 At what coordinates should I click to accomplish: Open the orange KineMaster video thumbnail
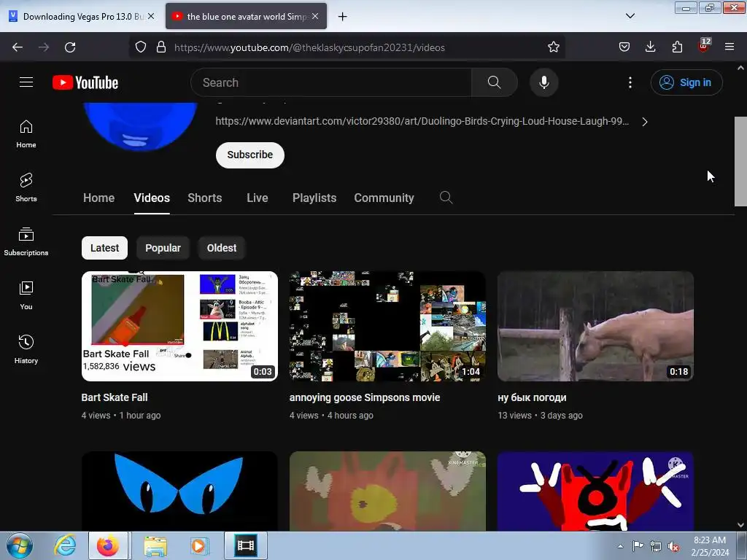[x=387, y=491]
